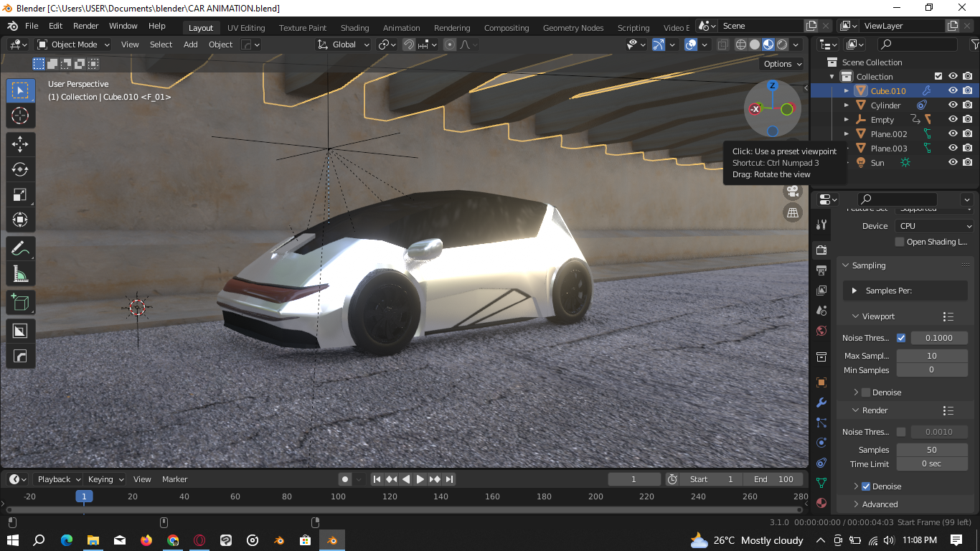Select the Scale tool

(20, 194)
